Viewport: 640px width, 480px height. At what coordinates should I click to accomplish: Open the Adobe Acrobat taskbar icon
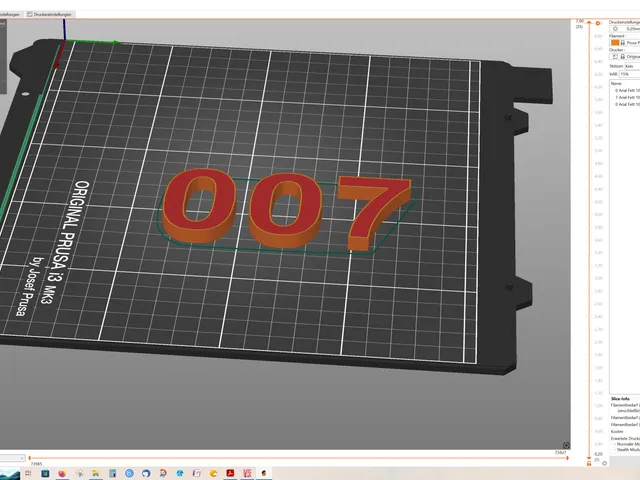tap(230, 473)
